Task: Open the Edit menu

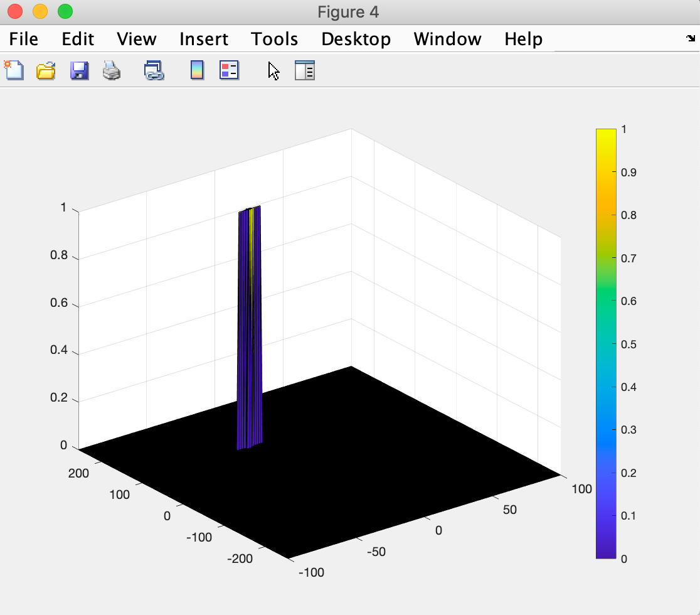Action: click(78, 40)
